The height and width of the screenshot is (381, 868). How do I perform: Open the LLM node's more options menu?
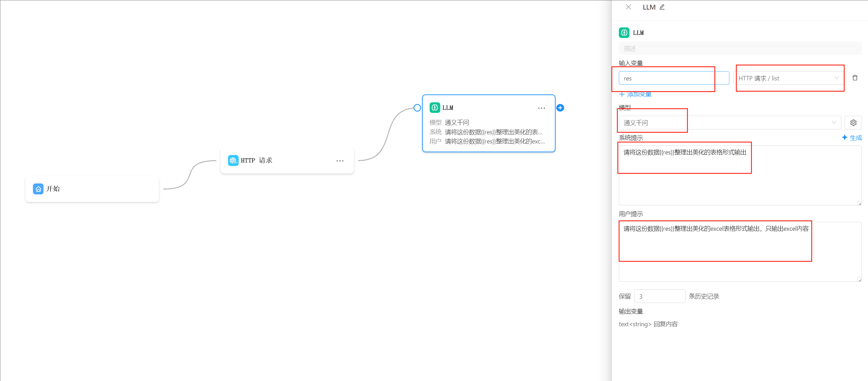[x=541, y=108]
